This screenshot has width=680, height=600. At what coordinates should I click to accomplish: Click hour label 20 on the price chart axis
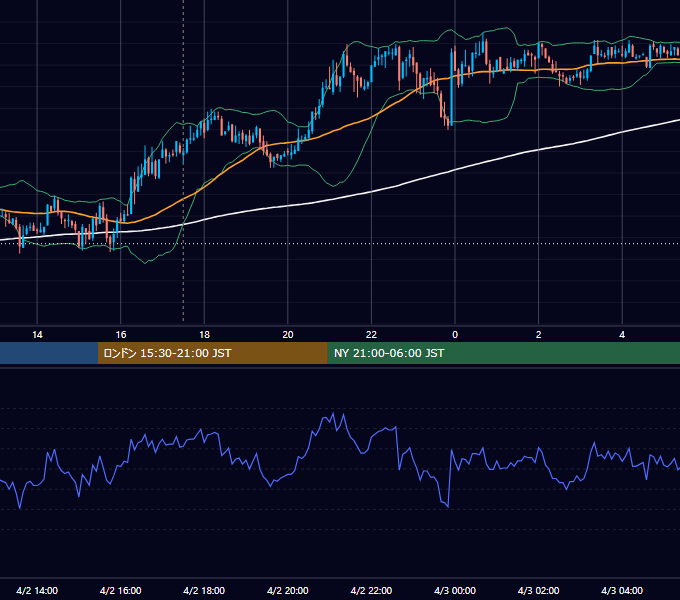click(288, 335)
